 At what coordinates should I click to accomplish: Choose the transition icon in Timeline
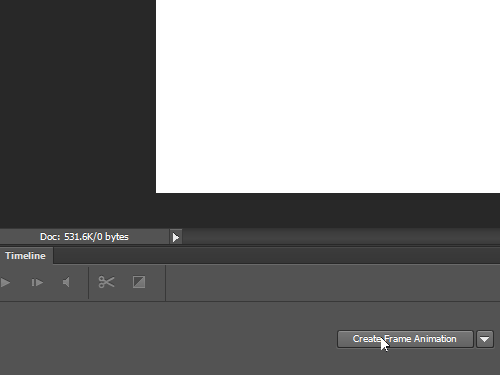point(139,282)
